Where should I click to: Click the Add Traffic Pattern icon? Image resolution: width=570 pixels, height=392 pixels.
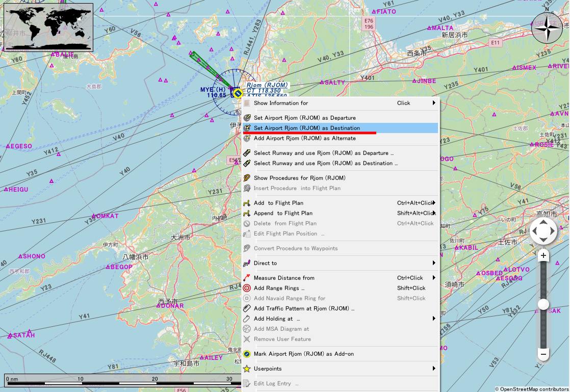(x=247, y=308)
